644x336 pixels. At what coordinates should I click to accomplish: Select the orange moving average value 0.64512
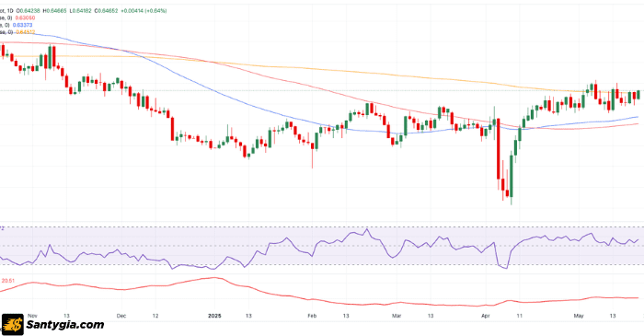pyautogui.click(x=25, y=32)
